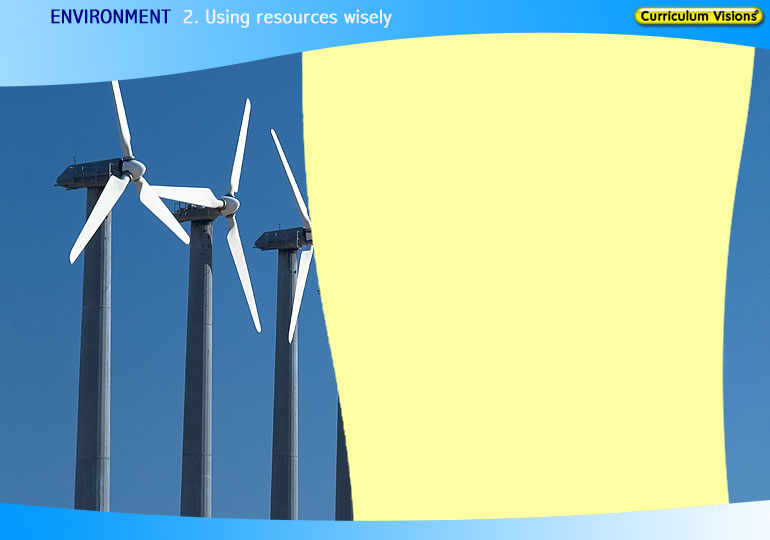Click the leftmost turbine's nacelle housing
This screenshot has height=540, width=770.
[88, 174]
